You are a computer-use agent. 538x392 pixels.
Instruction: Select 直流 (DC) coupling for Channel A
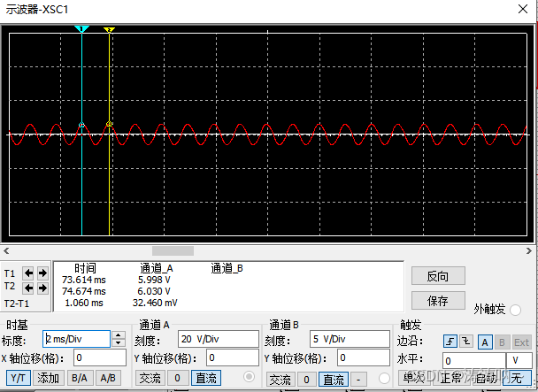point(206,378)
